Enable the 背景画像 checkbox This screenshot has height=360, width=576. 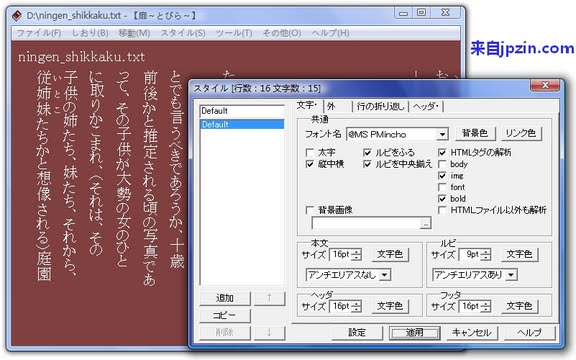(310, 210)
